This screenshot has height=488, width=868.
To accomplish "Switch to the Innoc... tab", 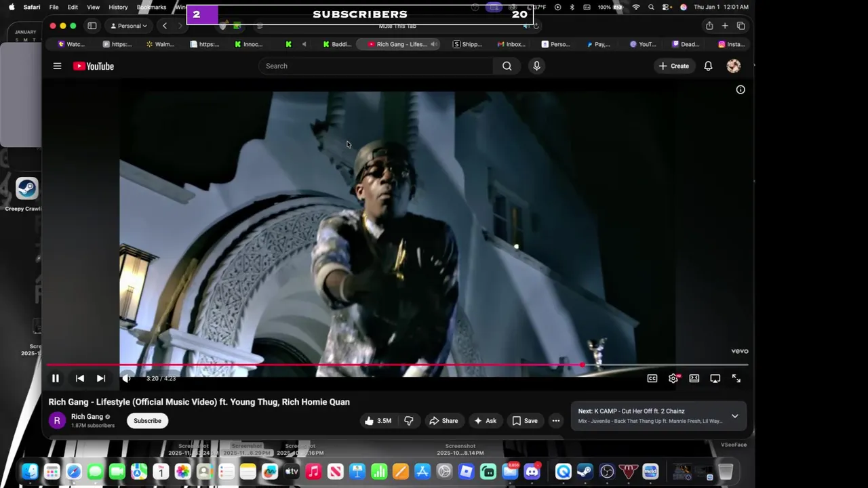I will point(249,44).
